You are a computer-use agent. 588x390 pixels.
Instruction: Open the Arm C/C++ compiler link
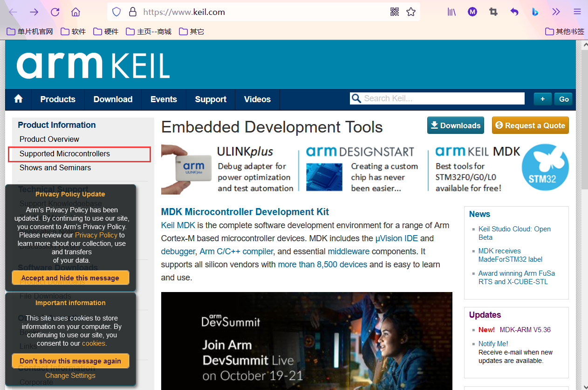pos(236,251)
